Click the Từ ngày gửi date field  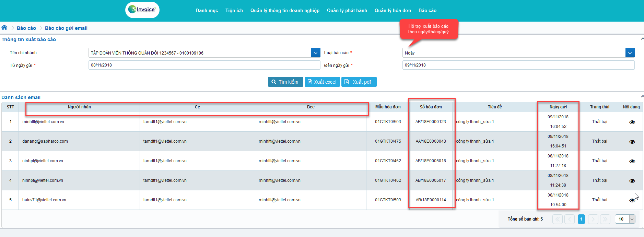click(x=204, y=65)
